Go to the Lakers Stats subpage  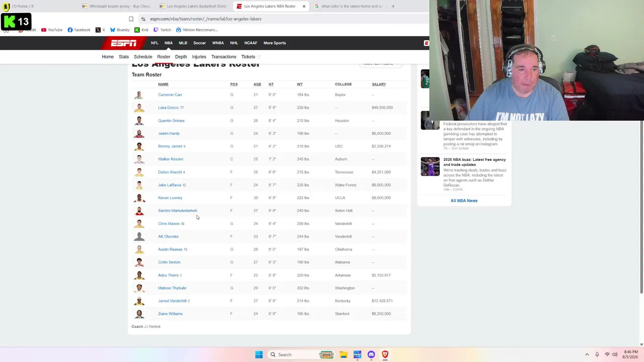click(x=124, y=57)
